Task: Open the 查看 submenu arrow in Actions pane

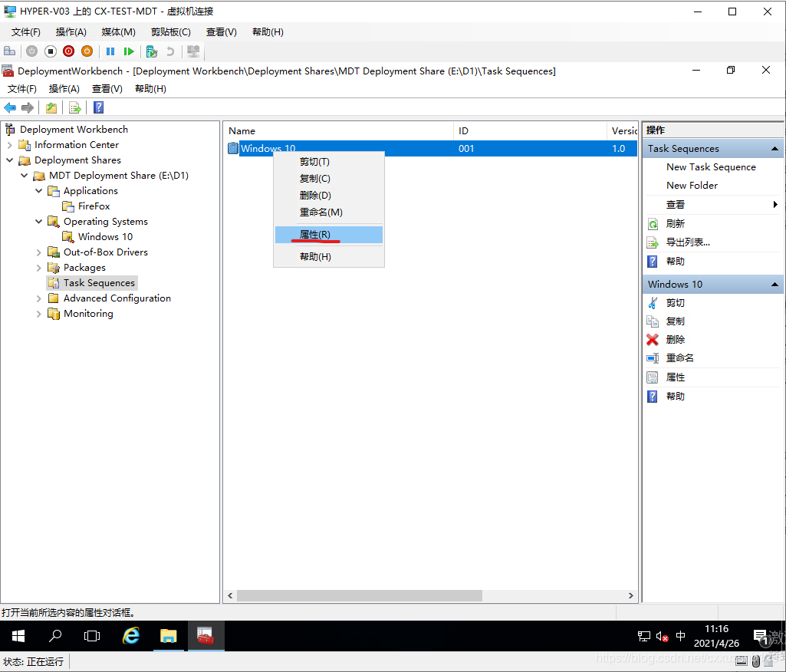Action: (x=775, y=204)
